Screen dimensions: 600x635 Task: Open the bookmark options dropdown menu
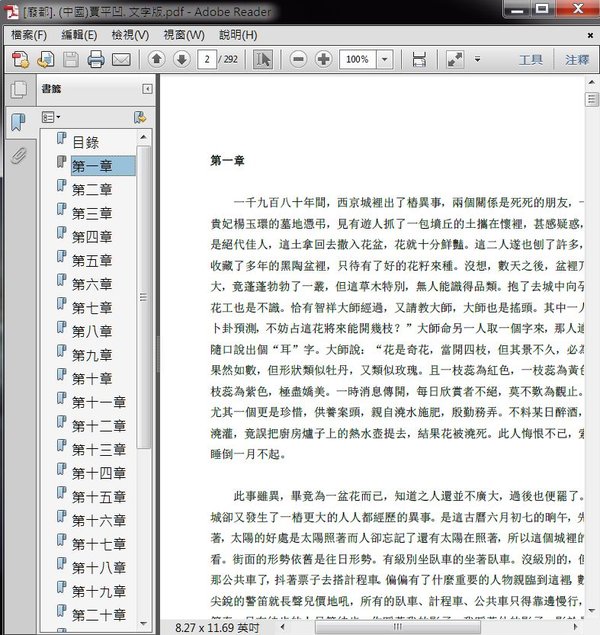(x=51, y=117)
